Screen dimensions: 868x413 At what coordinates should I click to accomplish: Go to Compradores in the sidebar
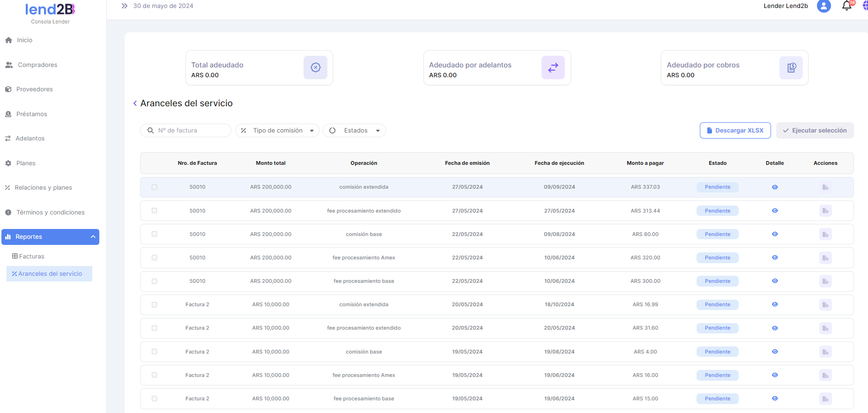pos(37,65)
